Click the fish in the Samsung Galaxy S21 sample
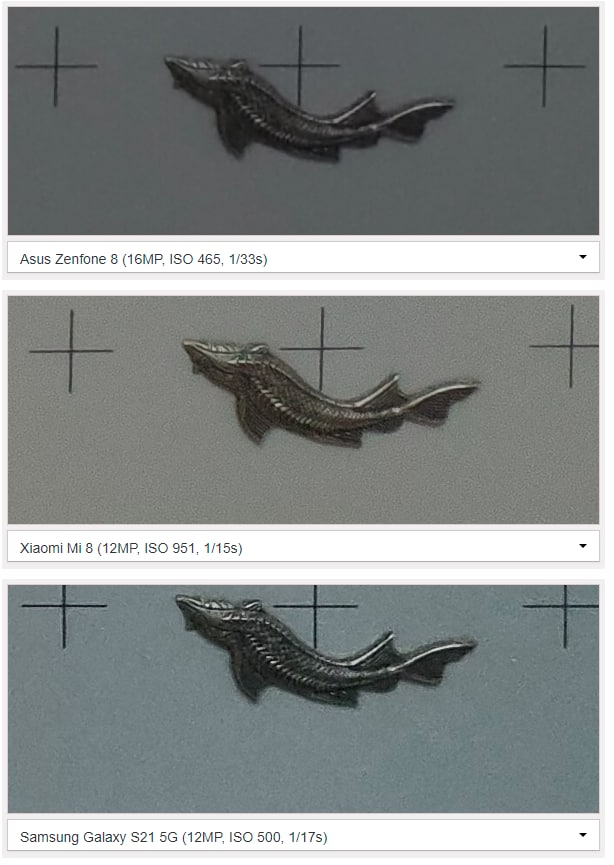The width and height of the screenshot is (614, 865). point(325,651)
